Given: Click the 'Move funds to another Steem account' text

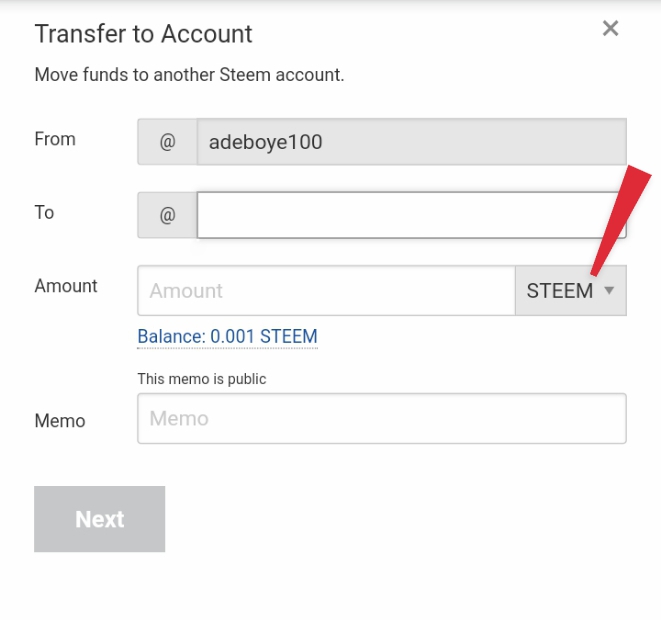Looking at the screenshot, I should point(190,75).
